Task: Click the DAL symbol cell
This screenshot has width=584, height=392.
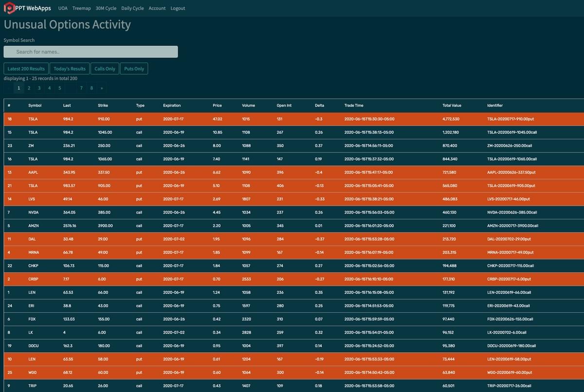Action: coord(32,239)
